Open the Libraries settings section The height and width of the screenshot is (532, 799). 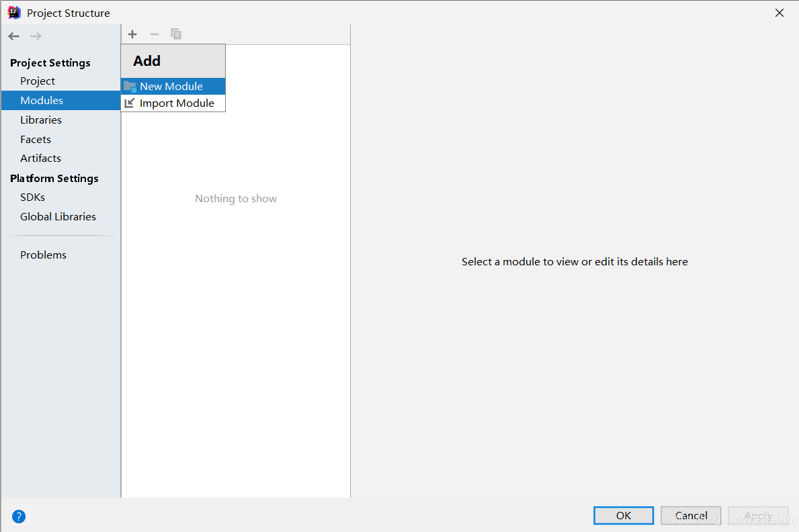(x=41, y=120)
